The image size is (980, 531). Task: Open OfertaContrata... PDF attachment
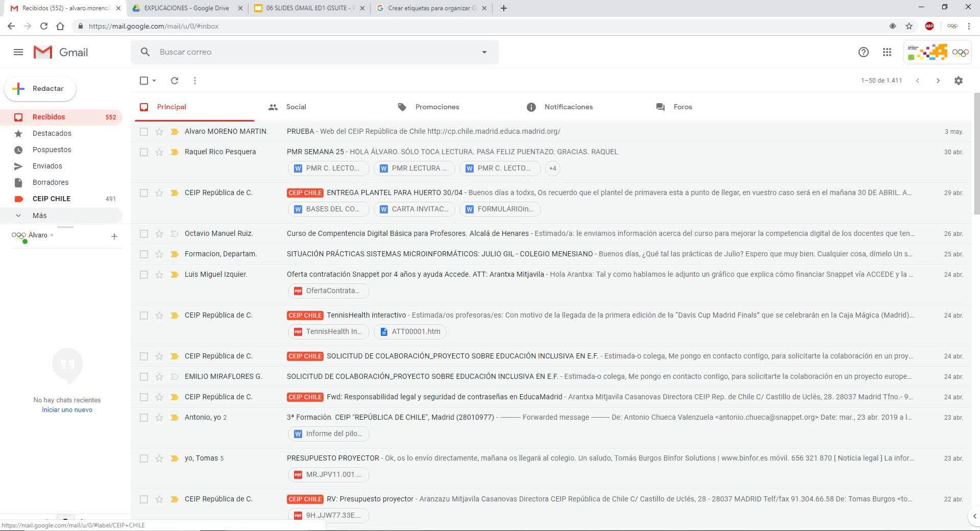[x=328, y=291]
